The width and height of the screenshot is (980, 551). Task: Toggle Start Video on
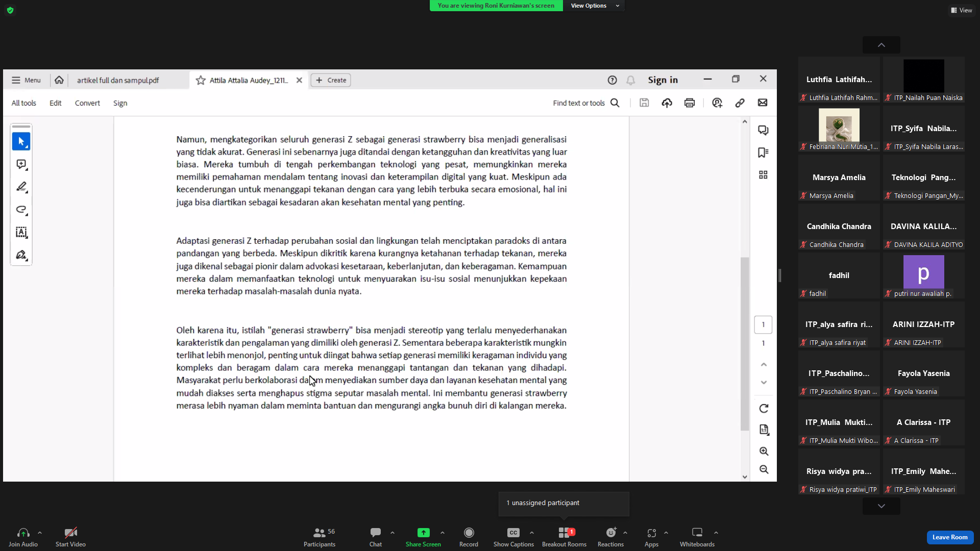(x=70, y=537)
